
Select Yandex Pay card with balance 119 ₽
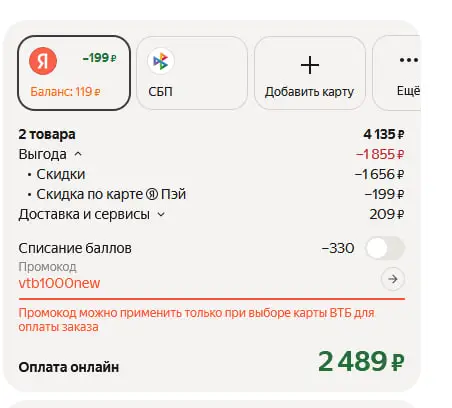coord(74,73)
